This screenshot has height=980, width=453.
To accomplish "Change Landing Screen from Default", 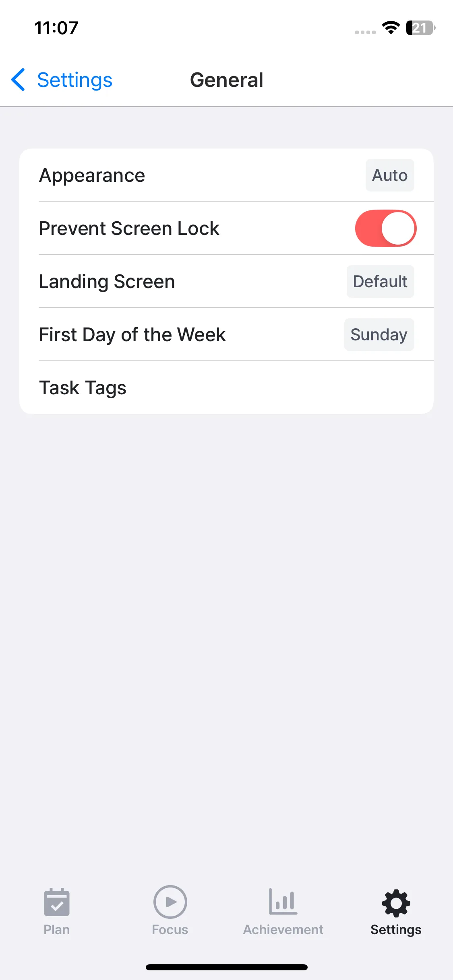I will [380, 282].
